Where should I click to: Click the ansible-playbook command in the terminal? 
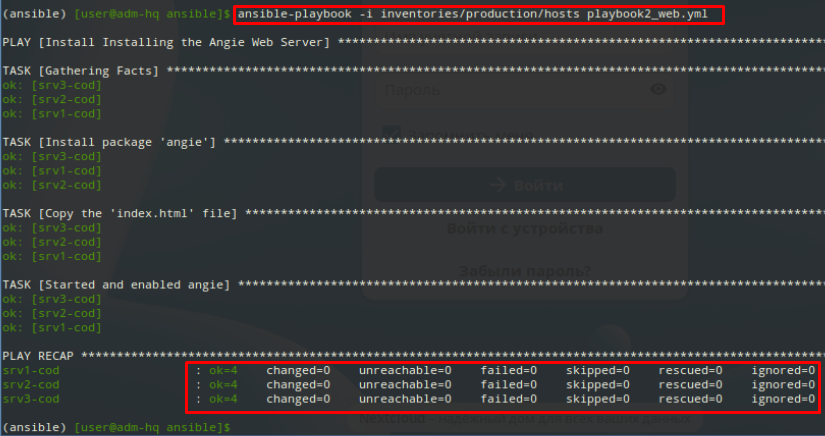(477, 14)
